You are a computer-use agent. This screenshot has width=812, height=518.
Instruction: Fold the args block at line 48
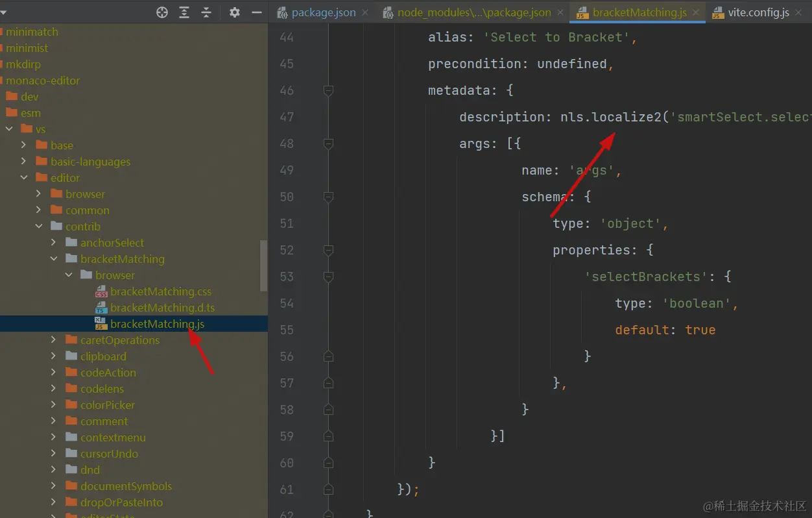click(328, 143)
